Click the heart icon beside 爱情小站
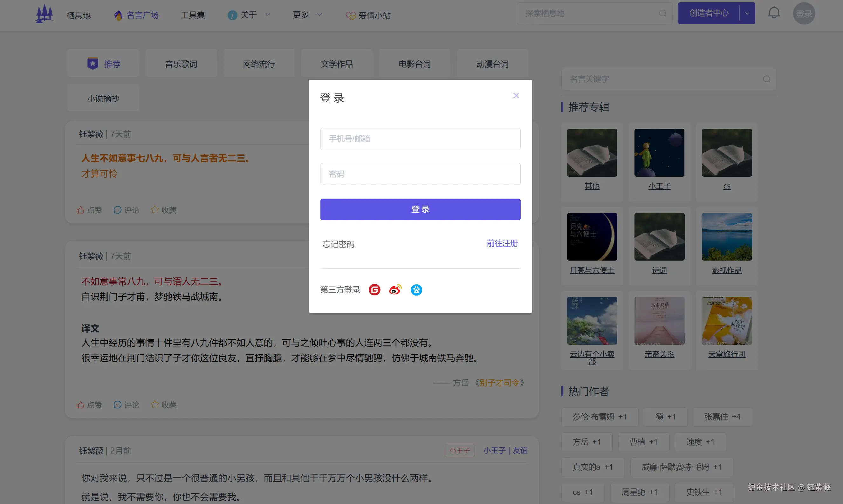The width and height of the screenshot is (843, 504). 351,15
